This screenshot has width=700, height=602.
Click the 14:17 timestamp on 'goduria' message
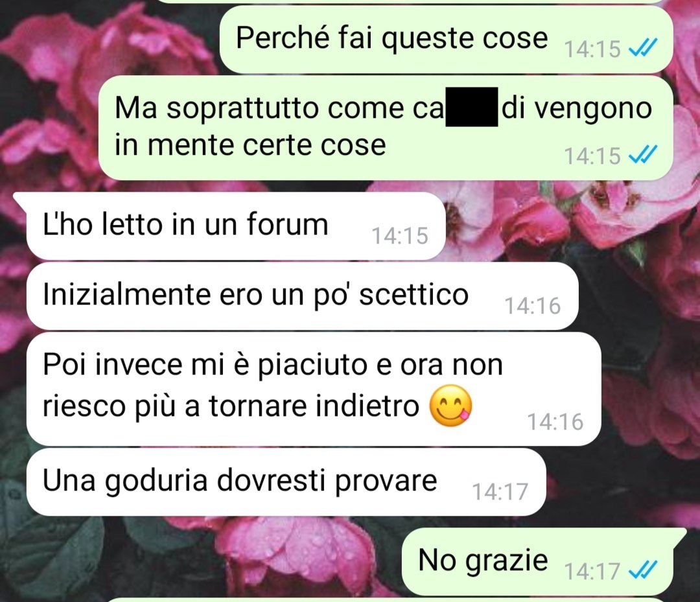click(500, 492)
